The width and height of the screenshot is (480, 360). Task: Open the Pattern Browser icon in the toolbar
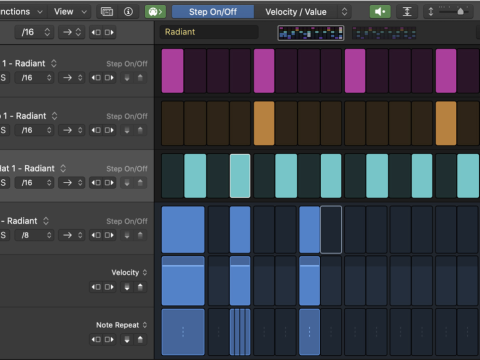[x=107, y=12]
